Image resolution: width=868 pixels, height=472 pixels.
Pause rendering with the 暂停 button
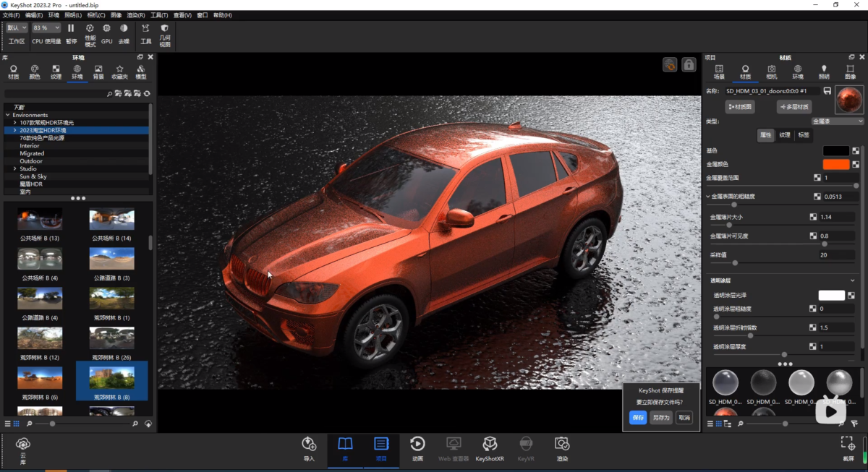click(x=71, y=33)
